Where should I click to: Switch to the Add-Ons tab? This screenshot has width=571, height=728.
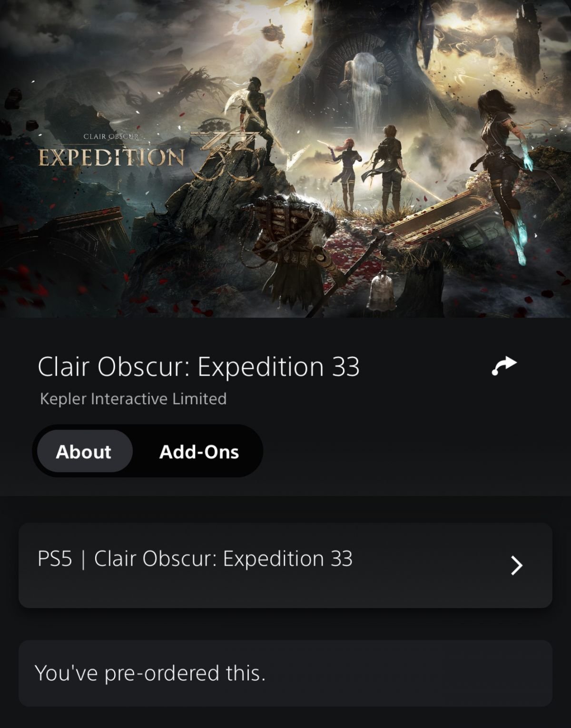[199, 451]
